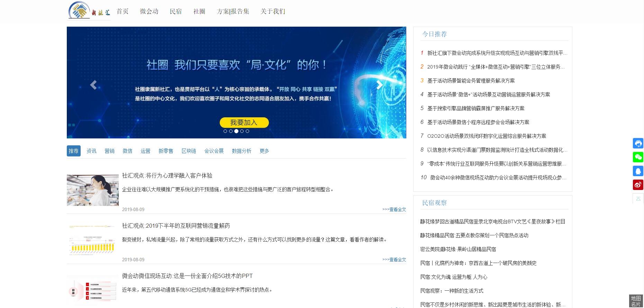
Task: Switch to the 数据分析 tab
Action: pyautogui.click(x=242, y=151)
